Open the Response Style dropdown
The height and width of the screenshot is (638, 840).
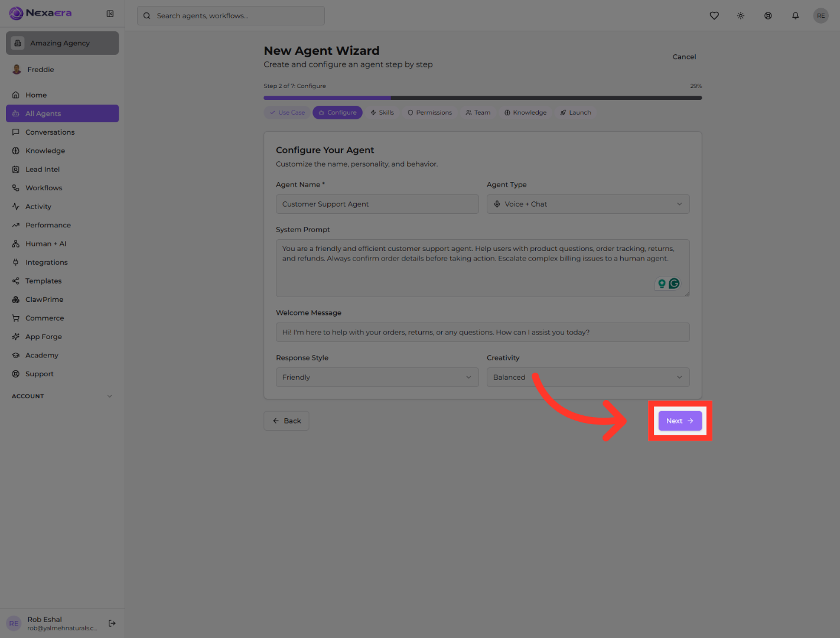click(x=377, y=377)
